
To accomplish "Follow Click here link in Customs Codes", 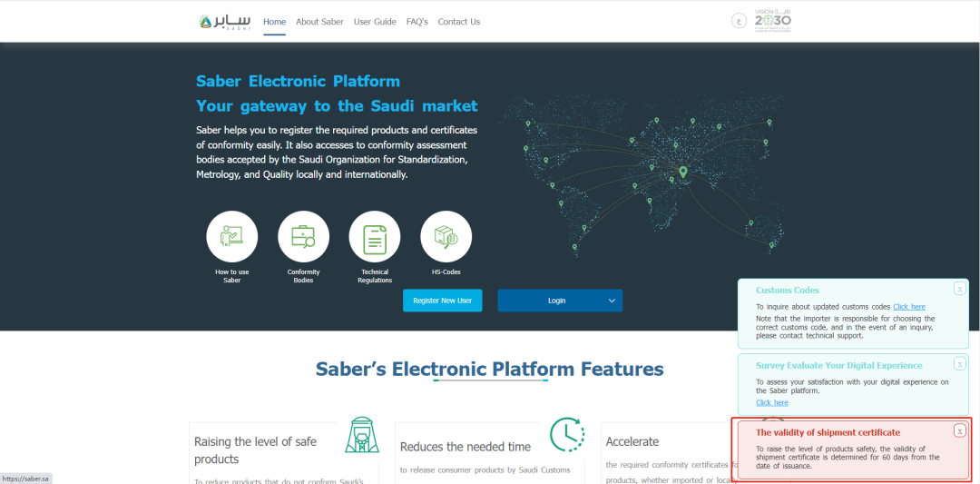I will point(909,307).
